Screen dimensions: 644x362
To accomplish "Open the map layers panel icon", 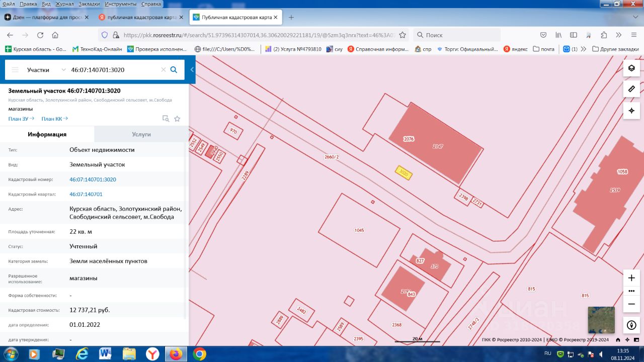I will (x=631, y=68).
